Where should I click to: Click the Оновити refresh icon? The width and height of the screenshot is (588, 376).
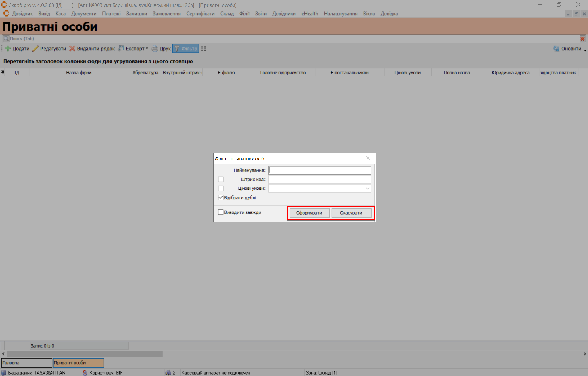(x=556, y=49)
